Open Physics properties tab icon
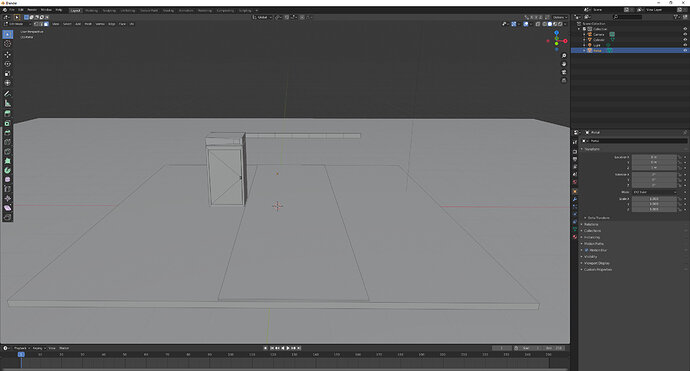The width and height of the screenshot is (690, 371). (575, 214)
